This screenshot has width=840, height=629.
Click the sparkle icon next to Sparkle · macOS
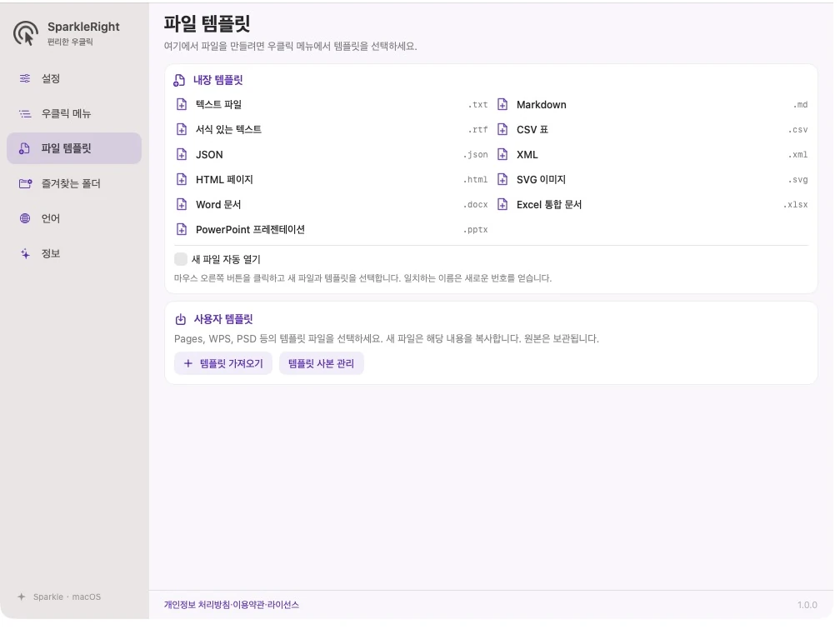click(22, 597)
